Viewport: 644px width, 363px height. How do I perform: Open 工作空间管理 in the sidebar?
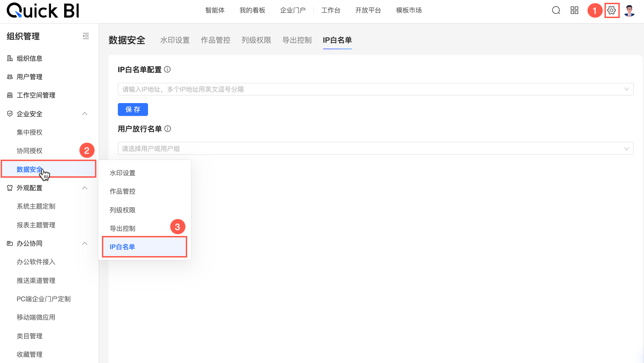point(36,95)
